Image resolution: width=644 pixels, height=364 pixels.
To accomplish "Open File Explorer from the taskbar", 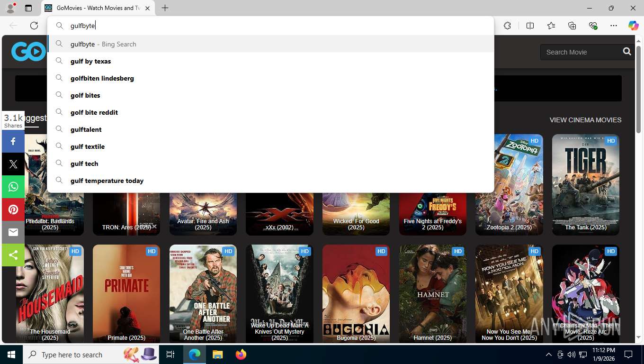I will tap(217, 355).
